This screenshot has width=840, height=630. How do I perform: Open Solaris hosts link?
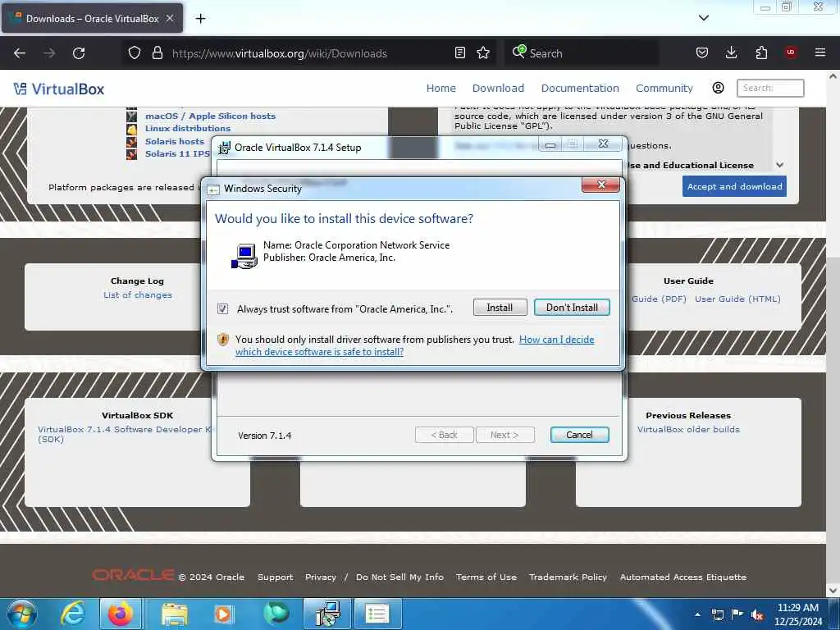coord(175,141)
